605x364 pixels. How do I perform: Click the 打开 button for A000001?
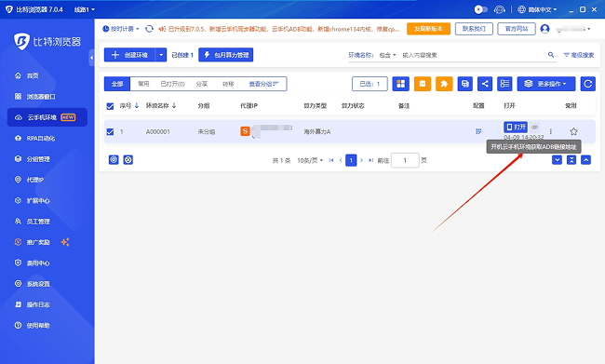[516, 127]
